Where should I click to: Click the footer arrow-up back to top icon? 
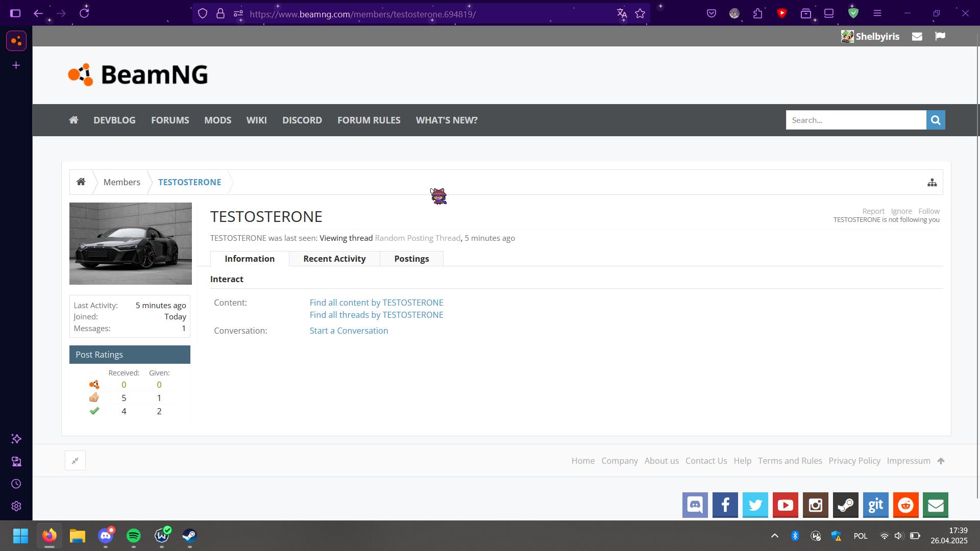point(941,461)
